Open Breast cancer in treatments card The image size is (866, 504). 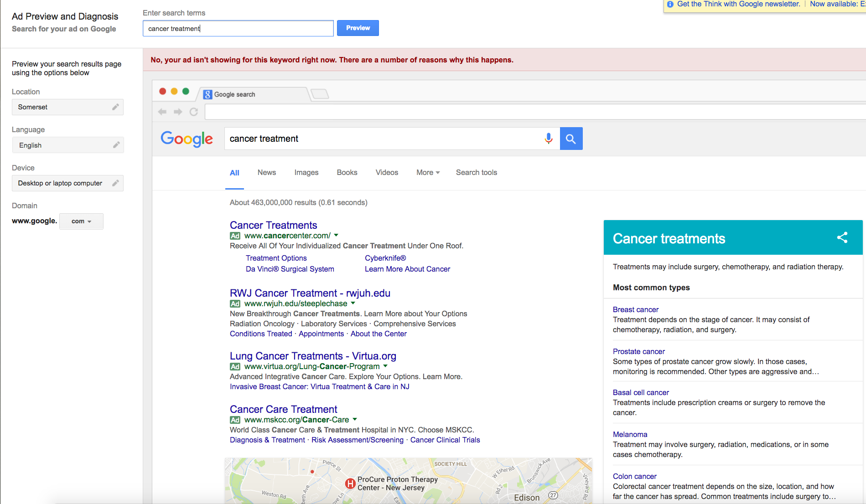636,310
